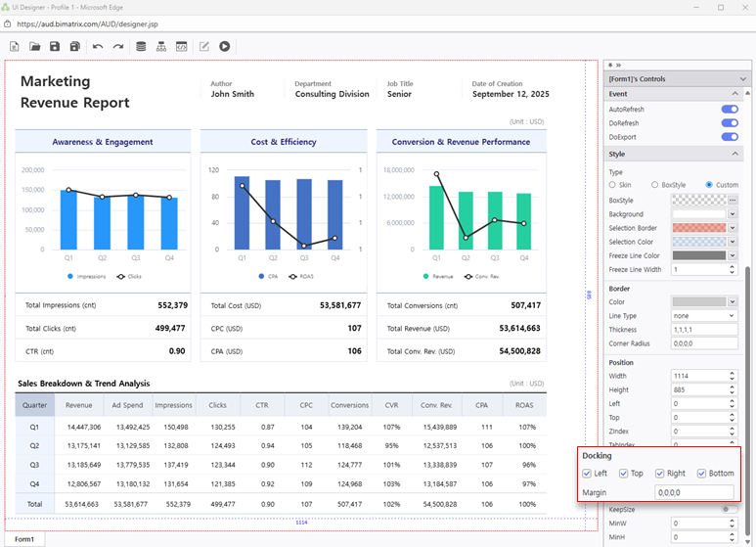Select the Skin type radio button
Image resolution: width=756 pixels, height=547 pixels.
(x=613, y=185)
